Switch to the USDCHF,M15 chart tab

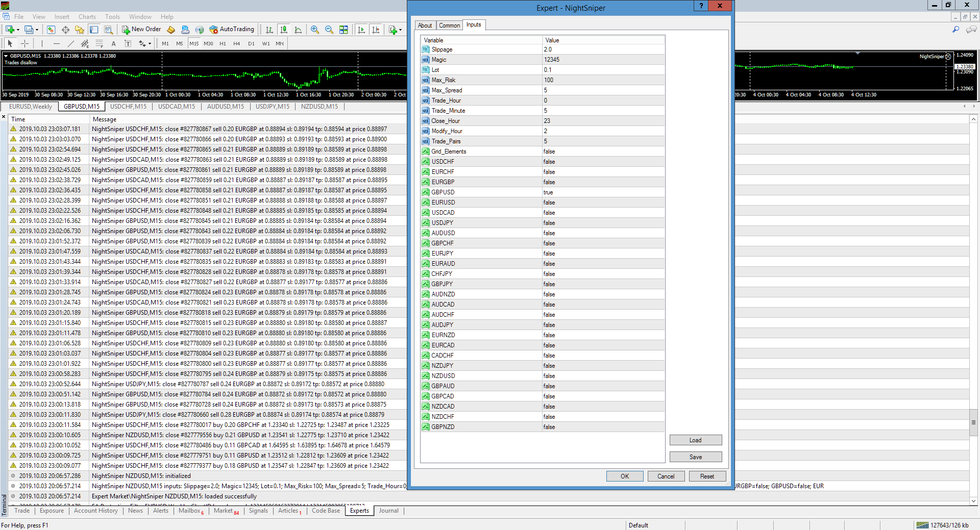[128, 107]
